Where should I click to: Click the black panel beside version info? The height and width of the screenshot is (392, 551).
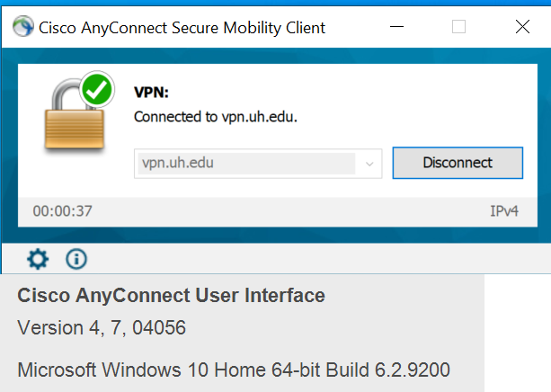point(517,333)
